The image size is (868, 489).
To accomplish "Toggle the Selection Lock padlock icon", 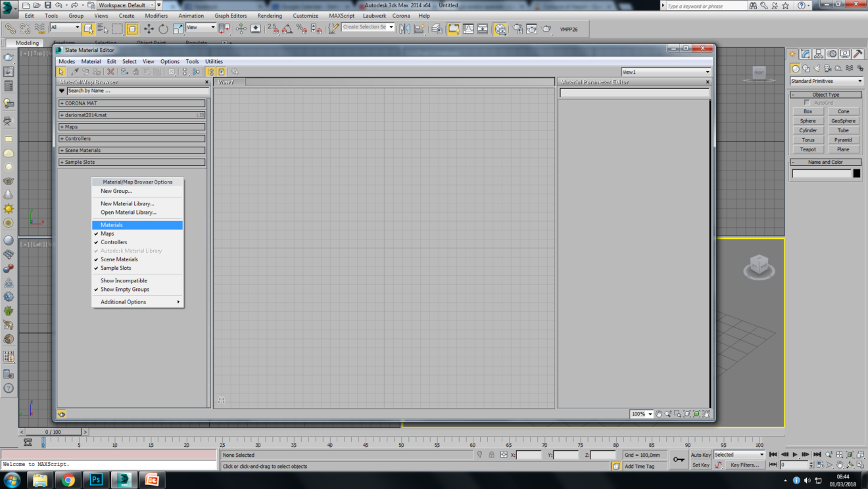I will coord(492,455).
